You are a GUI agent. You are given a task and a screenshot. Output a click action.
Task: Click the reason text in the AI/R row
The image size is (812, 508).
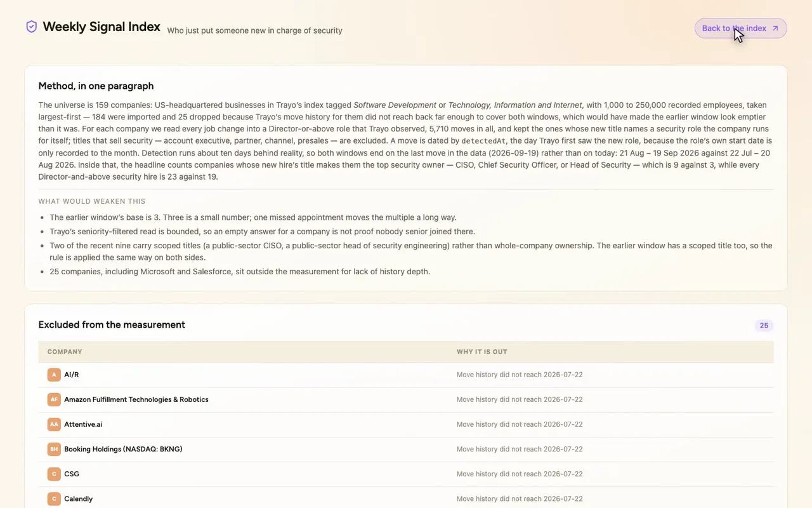(520, 375)
